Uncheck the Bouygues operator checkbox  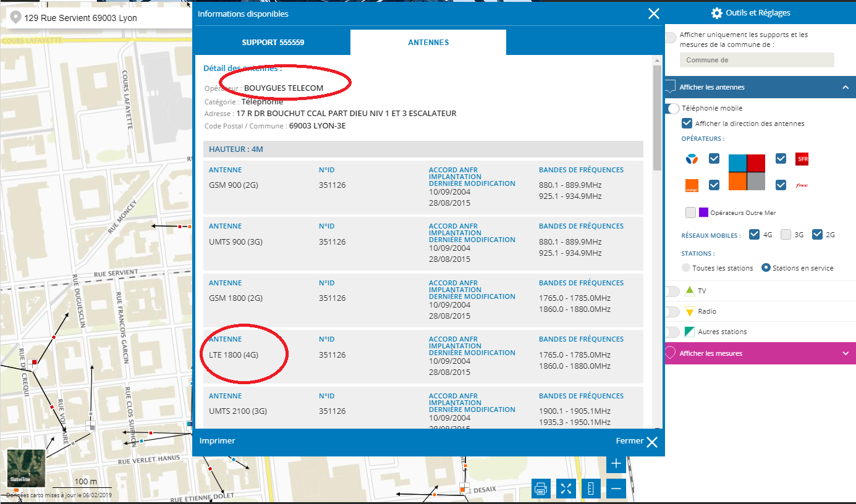714,159
